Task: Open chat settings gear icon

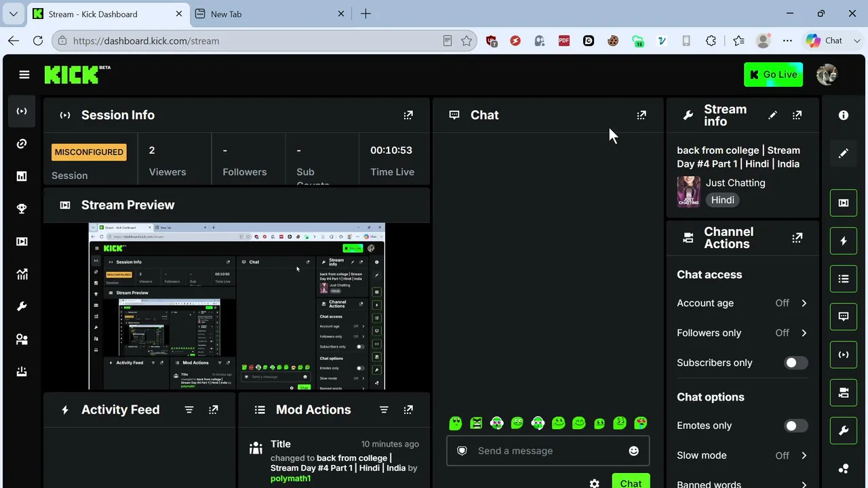Action: [595, 483]
